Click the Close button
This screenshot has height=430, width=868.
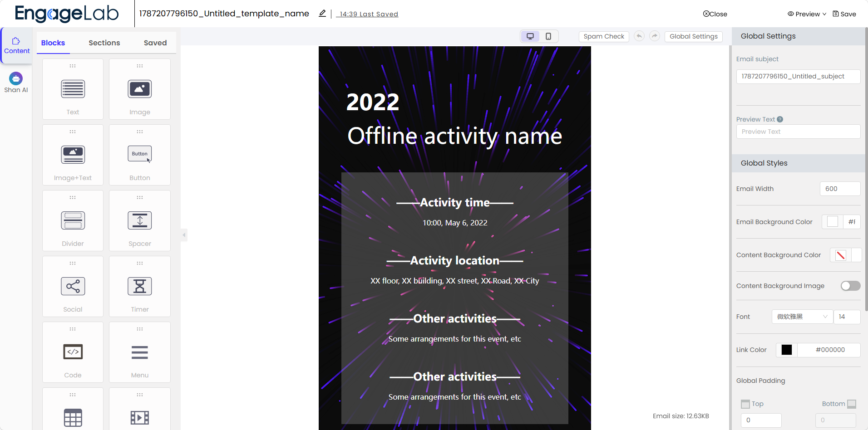pyautogui.click(x=715, y=14)
